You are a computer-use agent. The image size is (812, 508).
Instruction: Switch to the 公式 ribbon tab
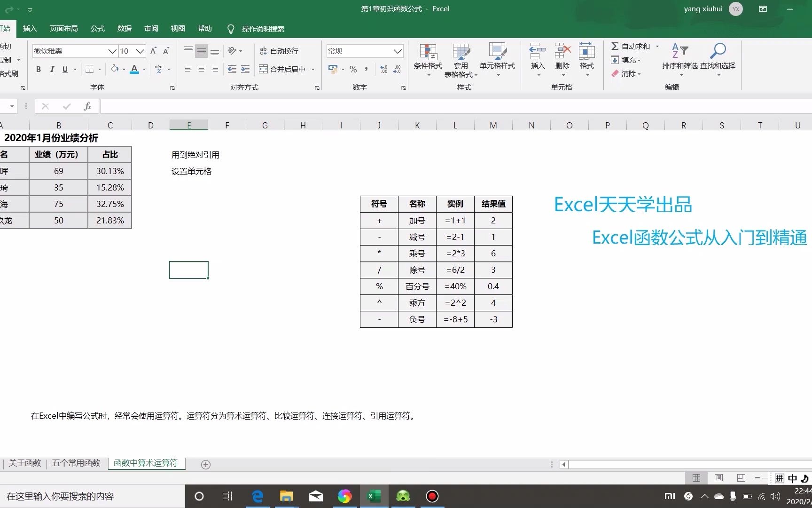pyautogui.click(x=97, y=29)
